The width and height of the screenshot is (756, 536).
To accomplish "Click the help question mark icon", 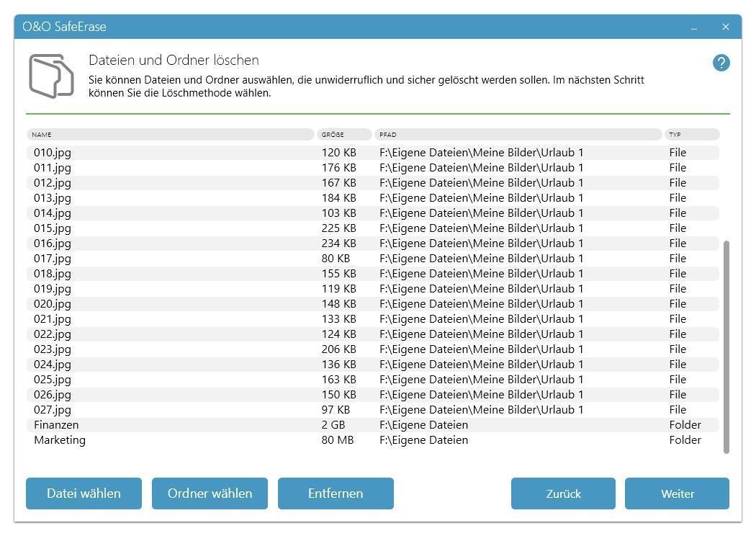I will coord(721,63).
